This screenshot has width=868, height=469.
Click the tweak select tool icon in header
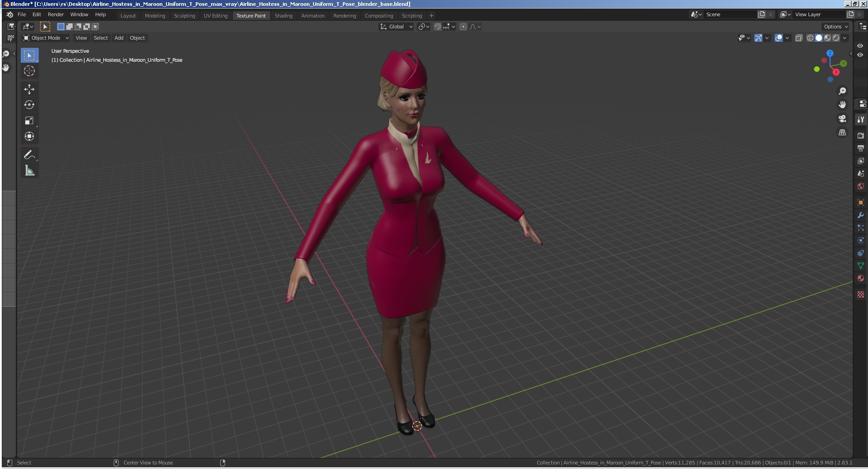pos(45,27)
